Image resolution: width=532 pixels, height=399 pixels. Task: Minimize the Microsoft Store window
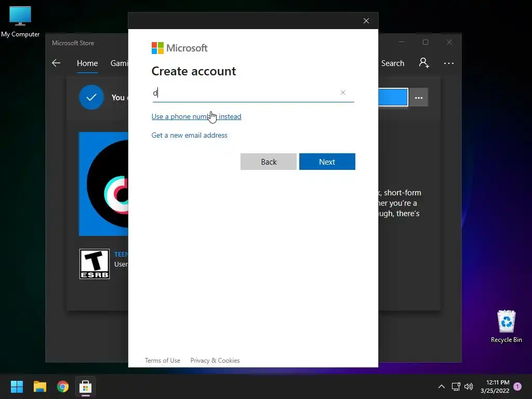point(402,42)
